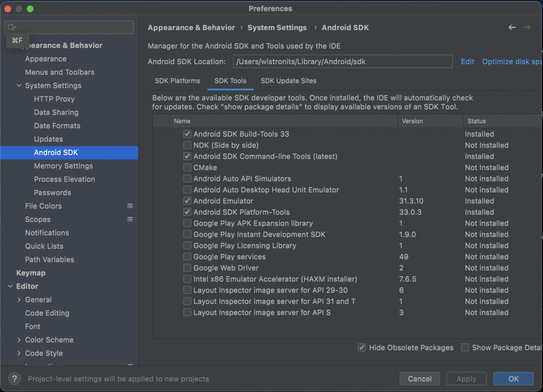Expand the Color Scheme section
This screenshot has height=392, width=543.
[19, 340]
